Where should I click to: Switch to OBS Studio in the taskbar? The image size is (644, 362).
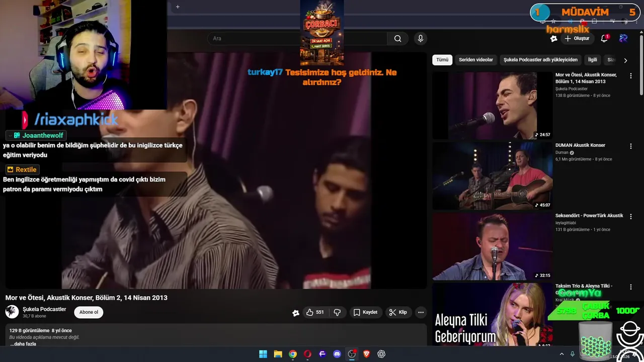[352, 354]
